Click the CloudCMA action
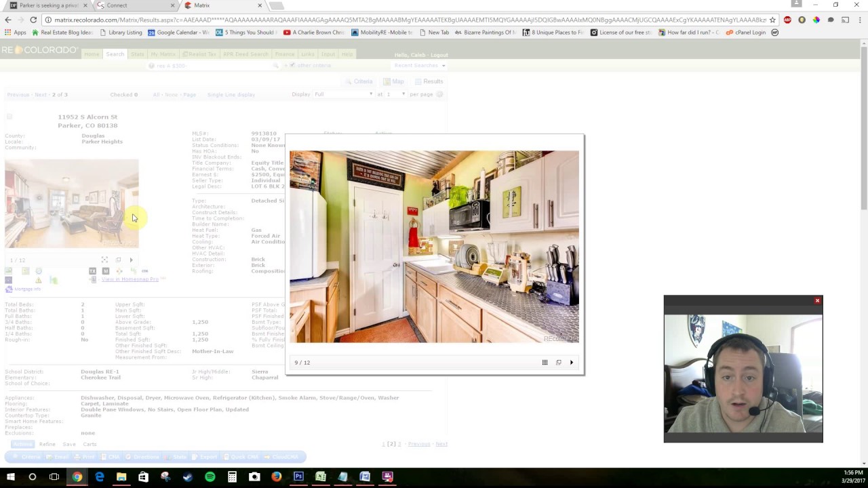This screenshot has width=868, height=488. tap(281, 457)
